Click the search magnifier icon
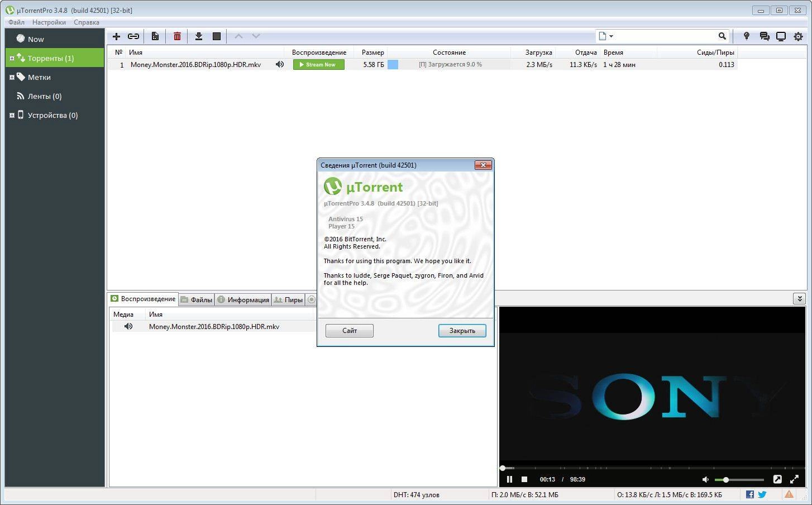The height and width of the screenshot is (505, 812). point(722,36)
